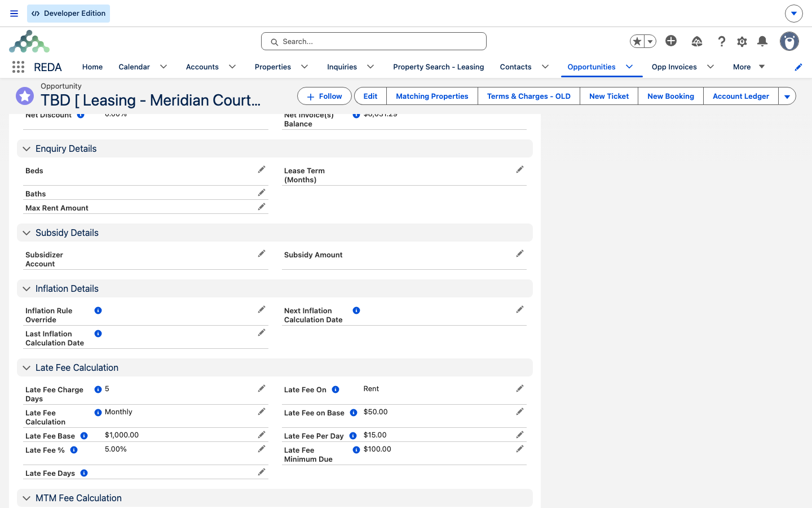Edit the Lease Term (Months) field
This screenshot has width=812, height=508.
pos(520,169)
